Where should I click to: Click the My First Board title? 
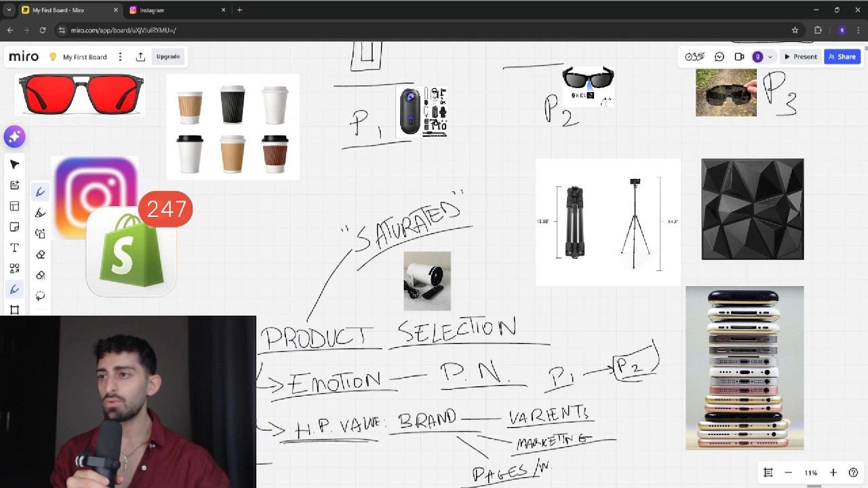coord(85,57)
